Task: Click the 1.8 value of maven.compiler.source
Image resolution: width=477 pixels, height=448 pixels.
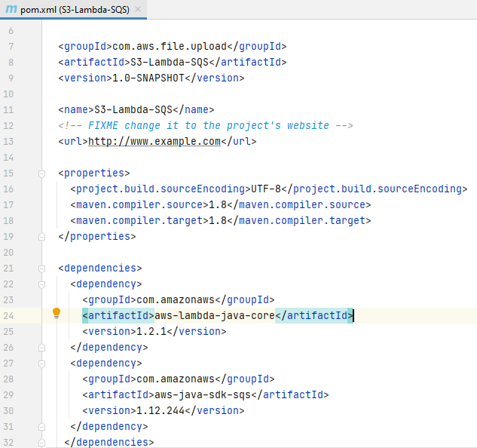Action: 218,204
